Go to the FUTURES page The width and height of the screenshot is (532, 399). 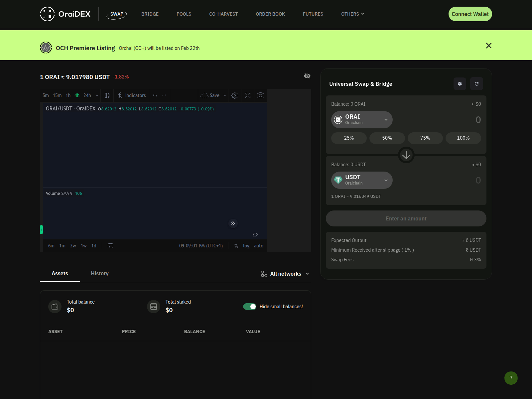pos(313,14)
